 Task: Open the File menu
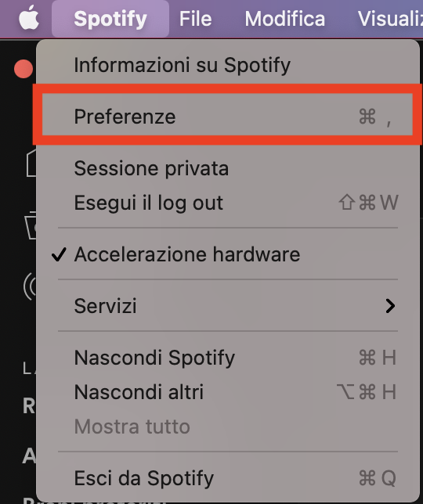point(196,19)
